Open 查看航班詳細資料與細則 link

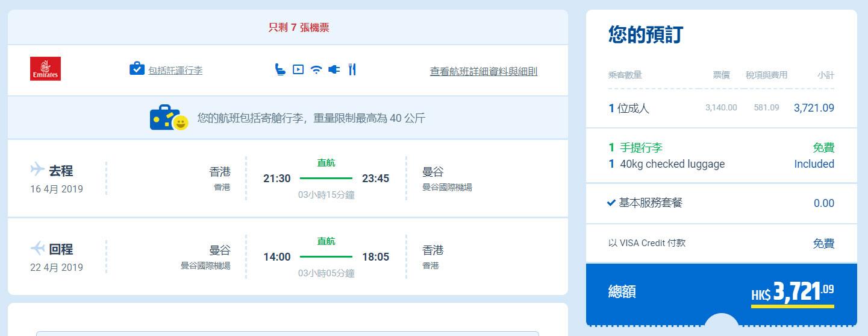point(483,71)
